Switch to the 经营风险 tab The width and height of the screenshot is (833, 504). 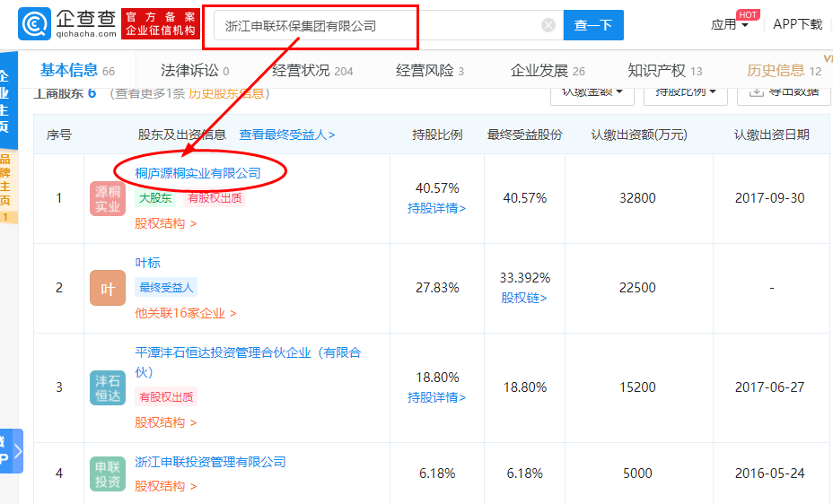point(430,70)
